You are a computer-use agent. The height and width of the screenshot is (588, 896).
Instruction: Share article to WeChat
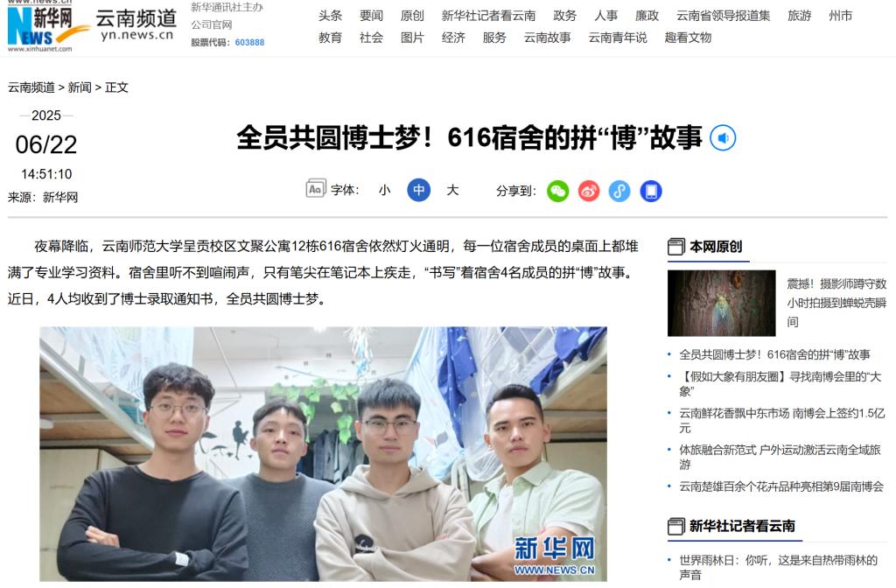pyautogui.click(x=557, y=191)
